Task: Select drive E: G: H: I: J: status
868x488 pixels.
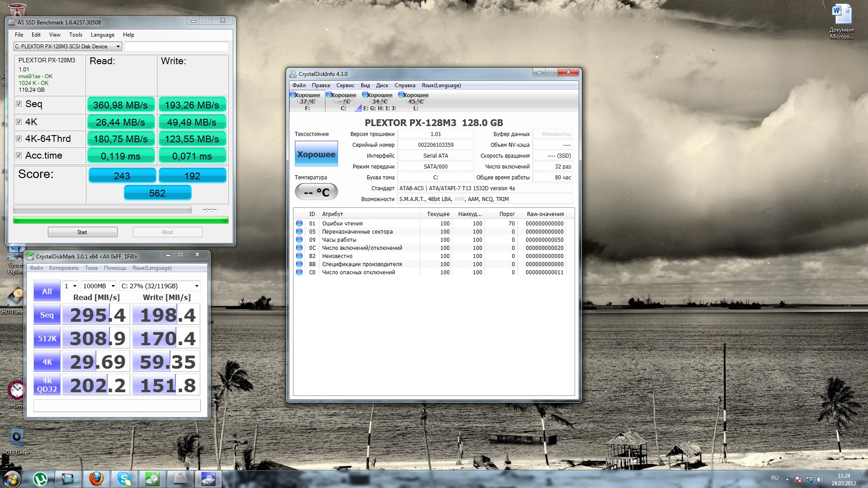Action: point(379,101)
